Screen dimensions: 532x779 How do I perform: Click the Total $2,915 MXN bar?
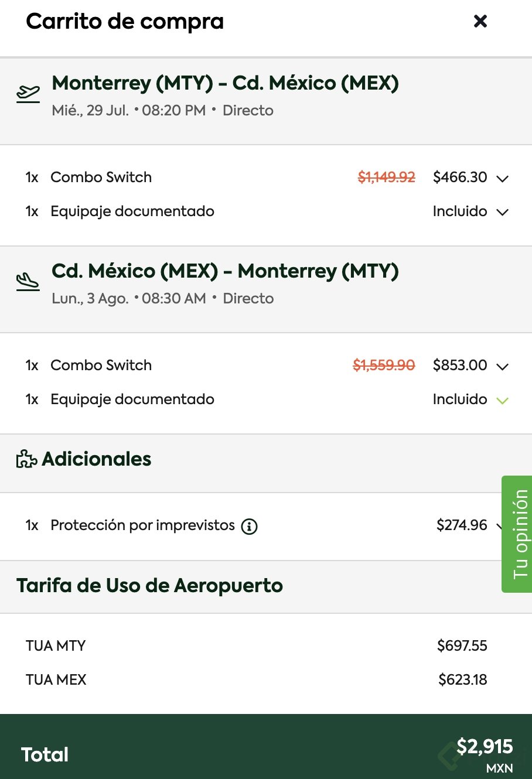tap(266, 753)
